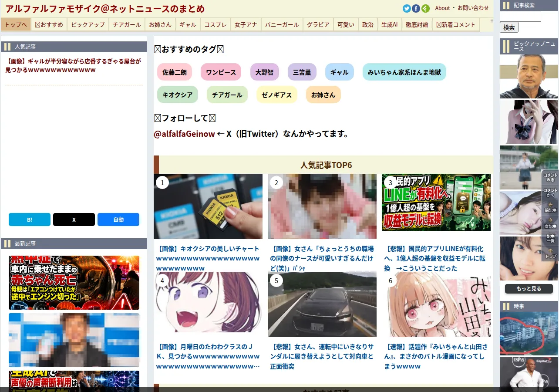Open the キオクシアの美しいチャート article title

pyautogui.click(x=208, y=258)
